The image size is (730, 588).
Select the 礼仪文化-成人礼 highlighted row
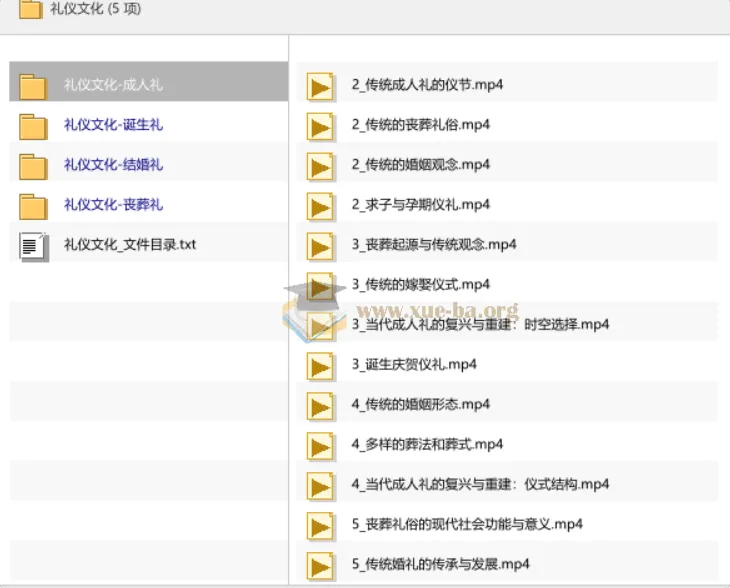[x=149, y=81]
